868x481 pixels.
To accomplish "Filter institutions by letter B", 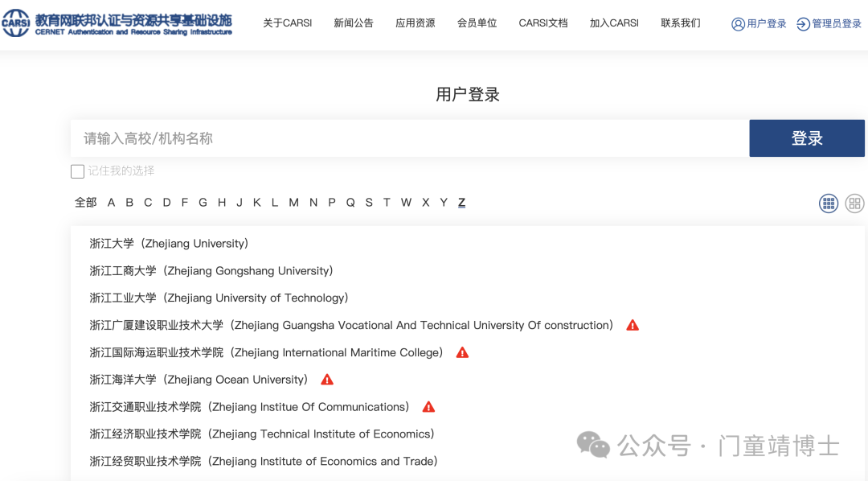I will [x=129, y=202].
